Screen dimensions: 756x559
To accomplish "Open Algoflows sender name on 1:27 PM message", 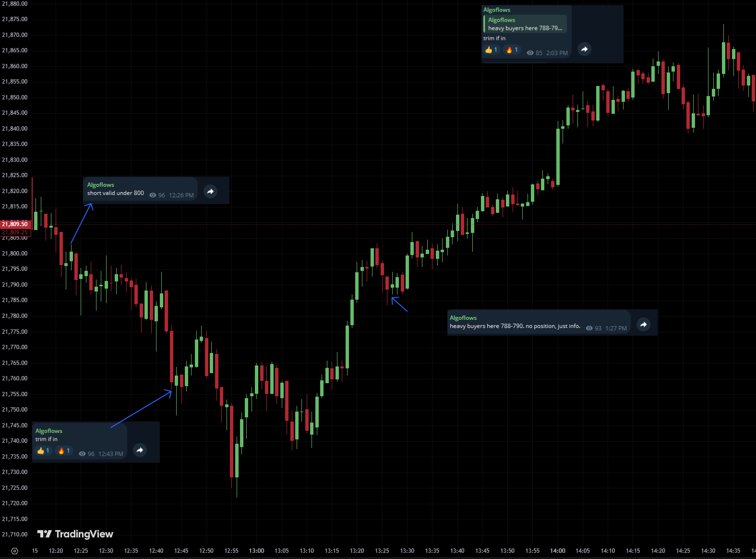I will [463, 318].
